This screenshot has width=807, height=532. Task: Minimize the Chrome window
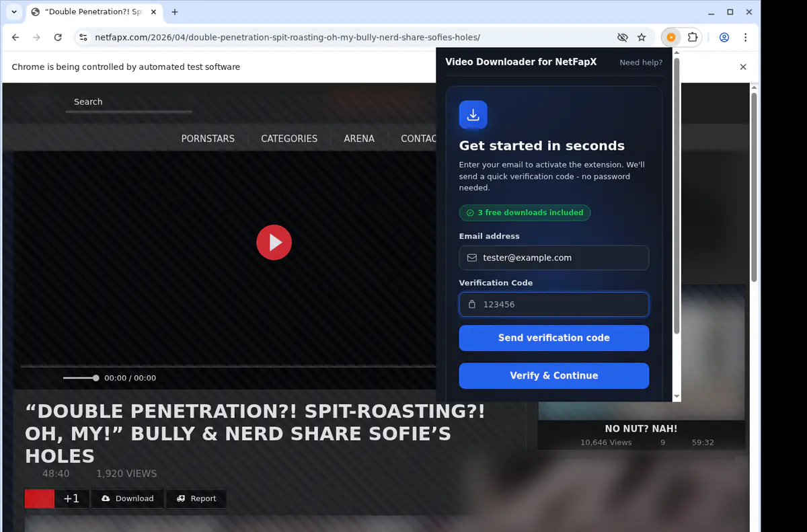point(712,12)
